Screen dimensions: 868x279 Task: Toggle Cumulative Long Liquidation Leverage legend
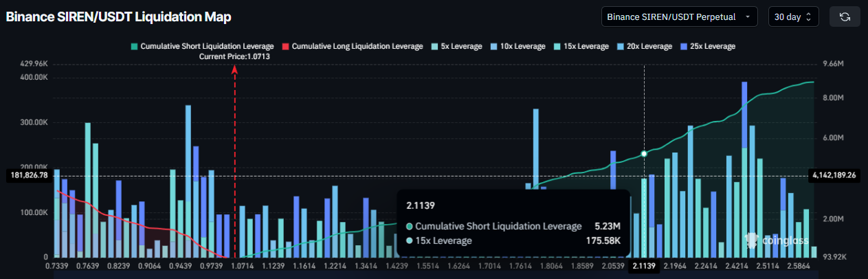tap(353, 46)
